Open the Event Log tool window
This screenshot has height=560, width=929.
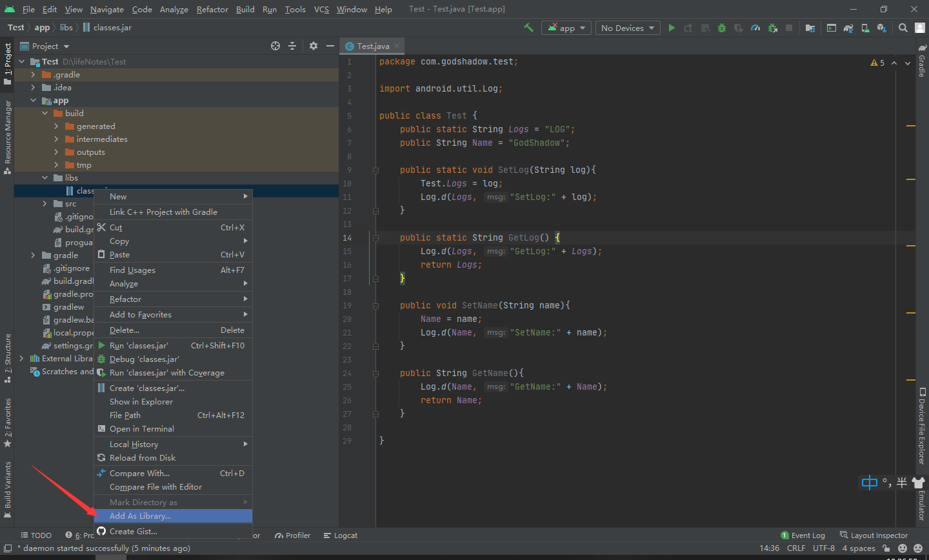[803, 535]
